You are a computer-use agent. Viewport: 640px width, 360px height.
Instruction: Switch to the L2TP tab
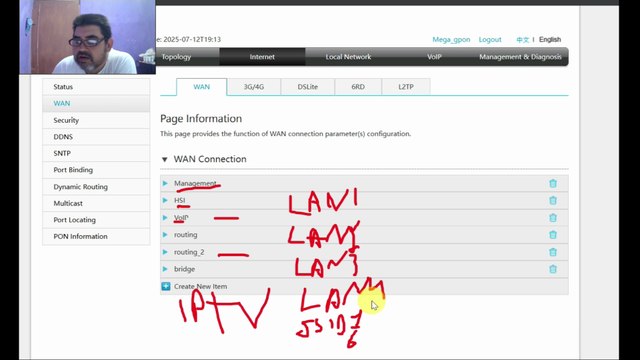[x=406, y=87]
